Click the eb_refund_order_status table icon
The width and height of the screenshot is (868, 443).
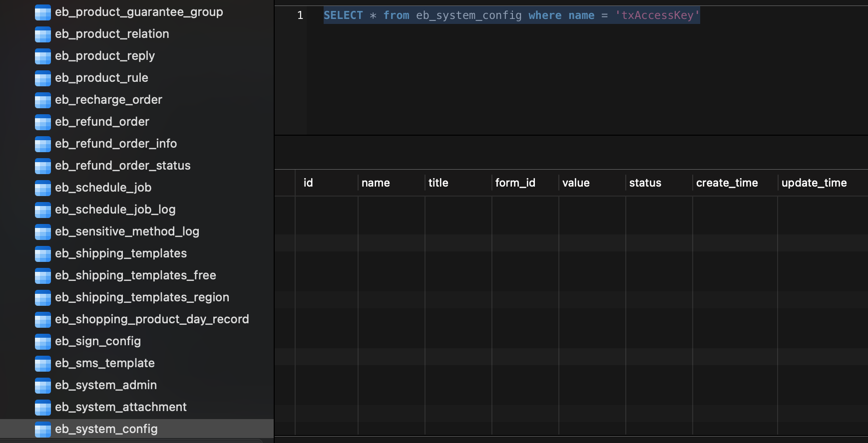pos(43,166)
